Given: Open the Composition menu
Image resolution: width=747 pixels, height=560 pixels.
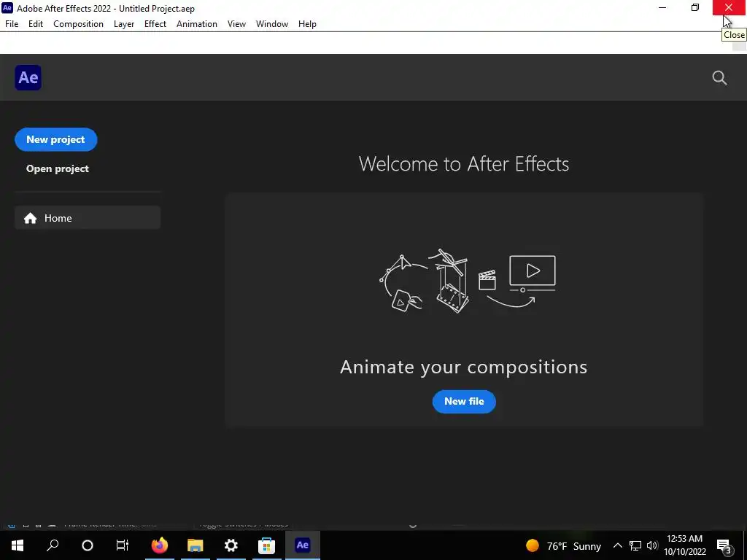Looking at the screenshot, I should pos(78,24).
